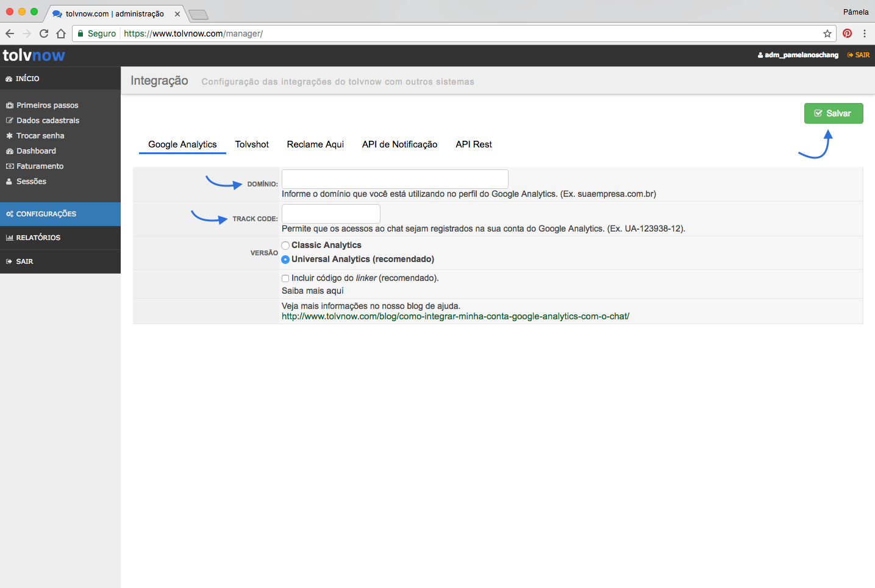This screenshot has width=875, height=588.
Task: Click the browser address bar URL
Action: (193, 34)
